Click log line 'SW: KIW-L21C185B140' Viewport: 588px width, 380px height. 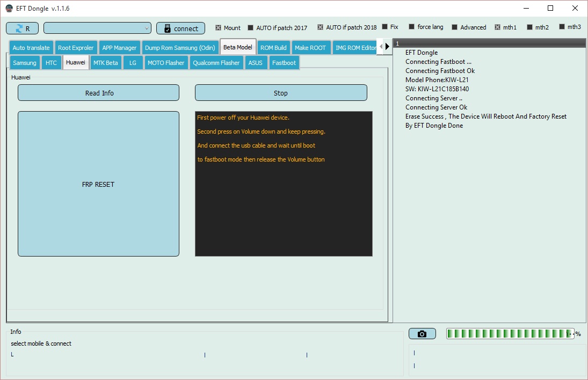click(437, 89)
